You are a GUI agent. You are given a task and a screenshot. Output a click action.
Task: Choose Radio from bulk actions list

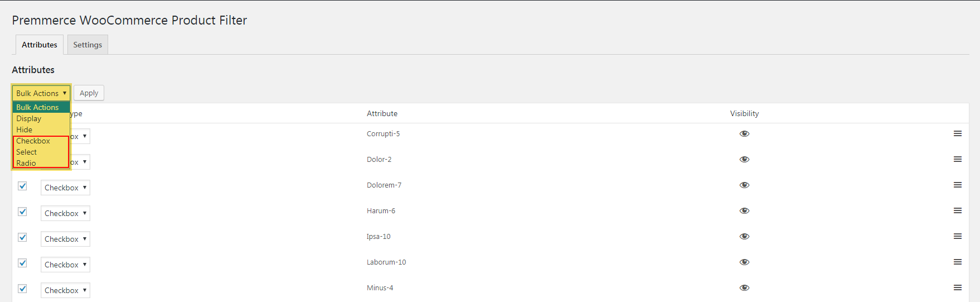click(41, 163)
